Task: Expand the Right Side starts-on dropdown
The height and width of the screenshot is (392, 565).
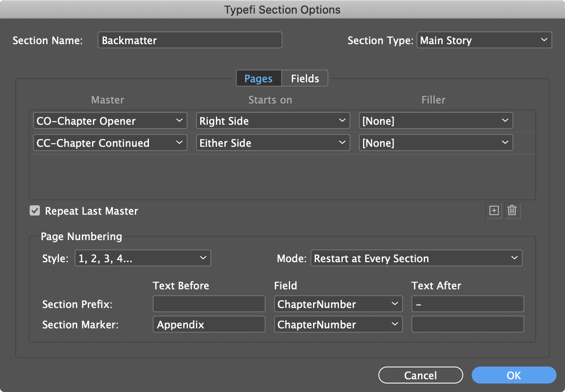Action: click(273, 121)
